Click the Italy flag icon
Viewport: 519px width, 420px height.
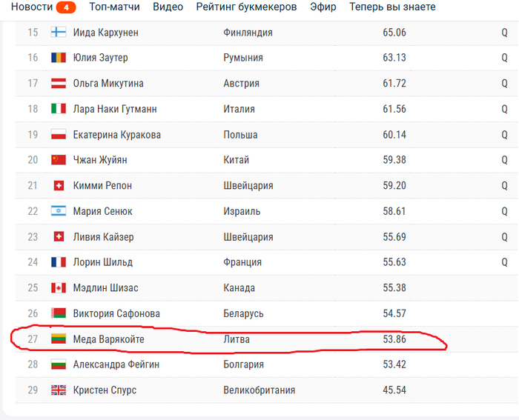point(59,109)
